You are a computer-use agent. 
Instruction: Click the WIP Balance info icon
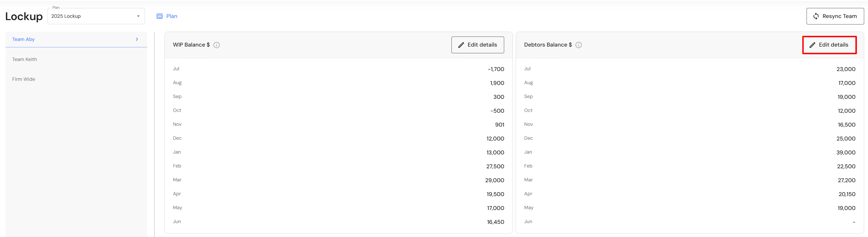tap(217, 45)
